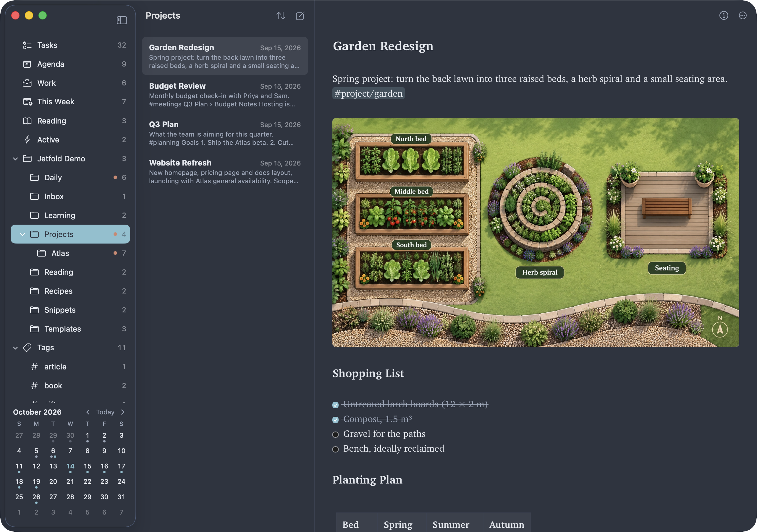Open the article tag
757x532 pixels.
70,366
